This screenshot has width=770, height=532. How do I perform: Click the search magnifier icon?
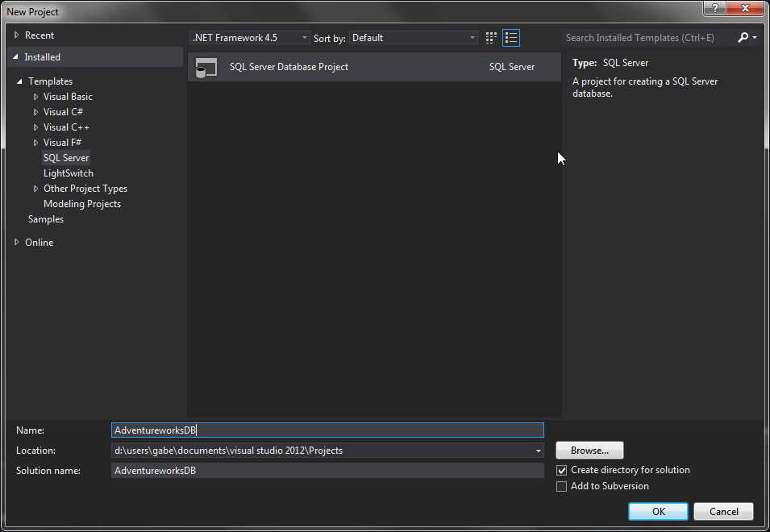pos(743,37)
